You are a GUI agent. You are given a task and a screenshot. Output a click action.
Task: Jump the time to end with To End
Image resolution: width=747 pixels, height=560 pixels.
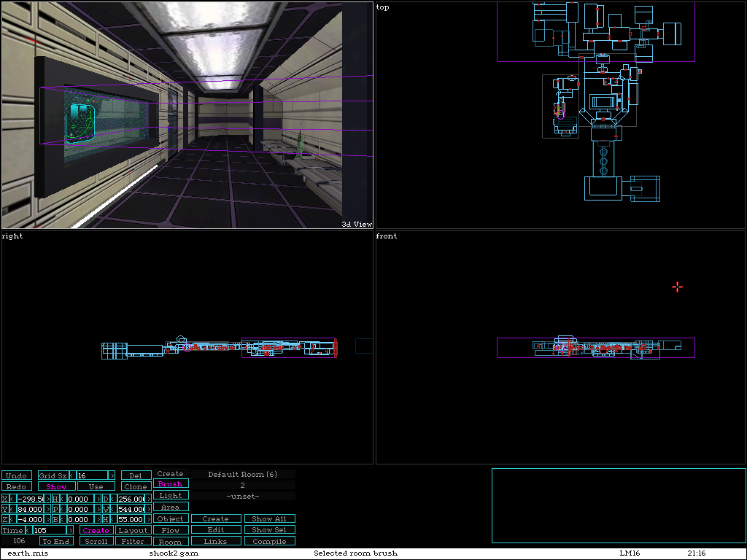(x=56, y=541)
